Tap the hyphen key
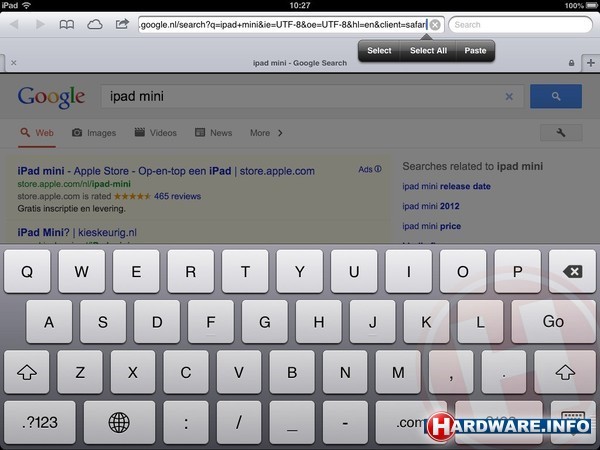This screenshot has height=450, width=600. (x=345, y=422)
